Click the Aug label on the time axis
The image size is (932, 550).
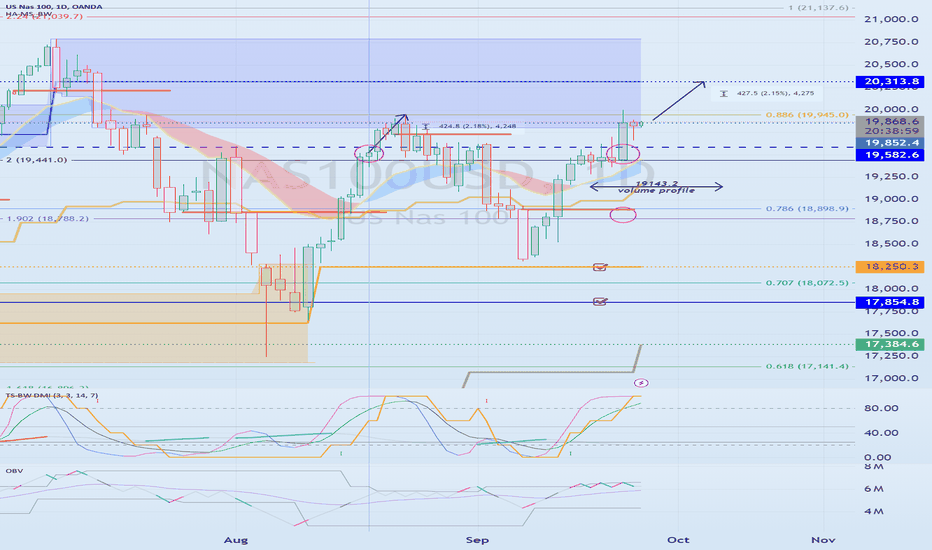click(x=236, y=540)
